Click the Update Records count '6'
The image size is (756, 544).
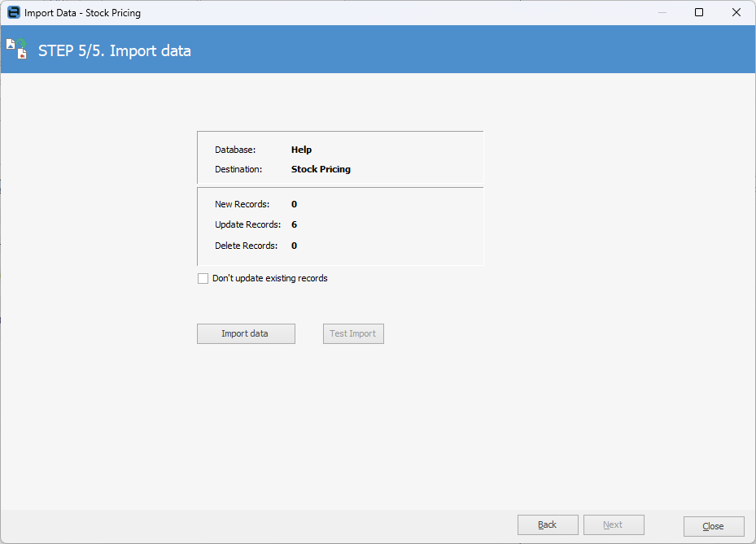coord(294,224)
